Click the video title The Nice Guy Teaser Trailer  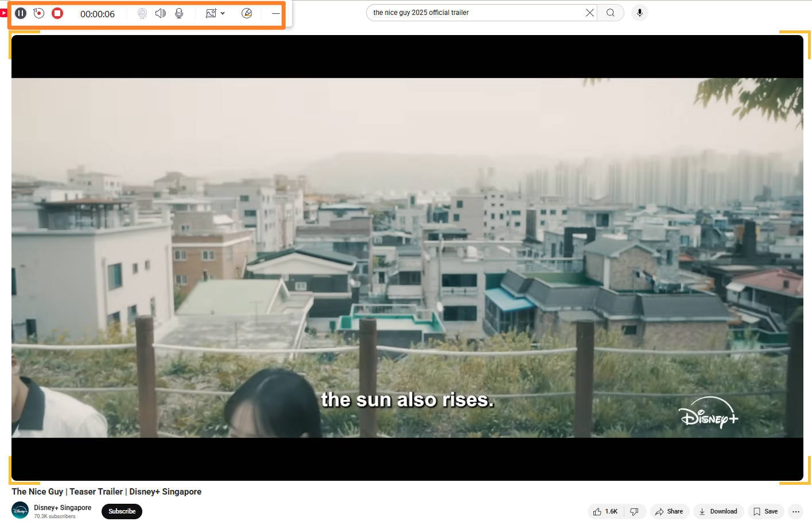(107, 492)
